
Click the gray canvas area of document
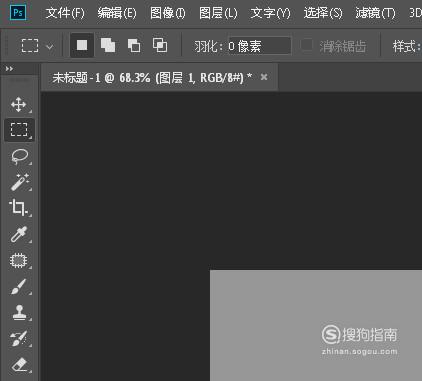(316, 325)
